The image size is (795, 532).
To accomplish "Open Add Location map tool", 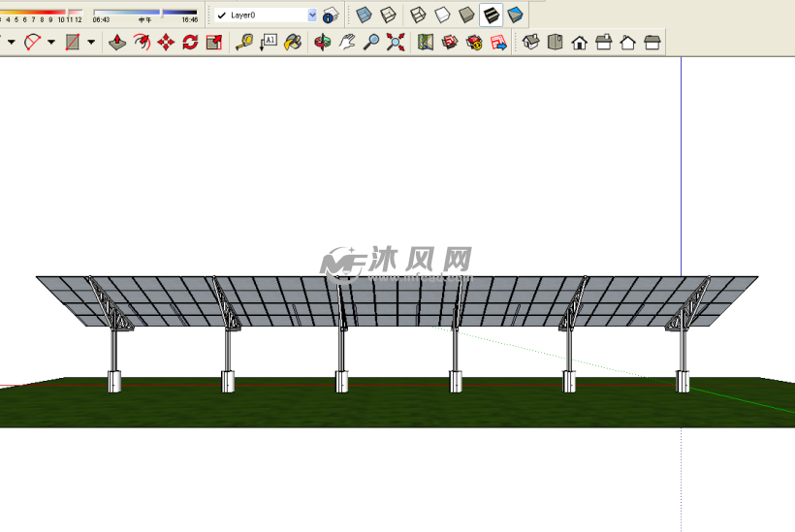I will tap(426, 42).
